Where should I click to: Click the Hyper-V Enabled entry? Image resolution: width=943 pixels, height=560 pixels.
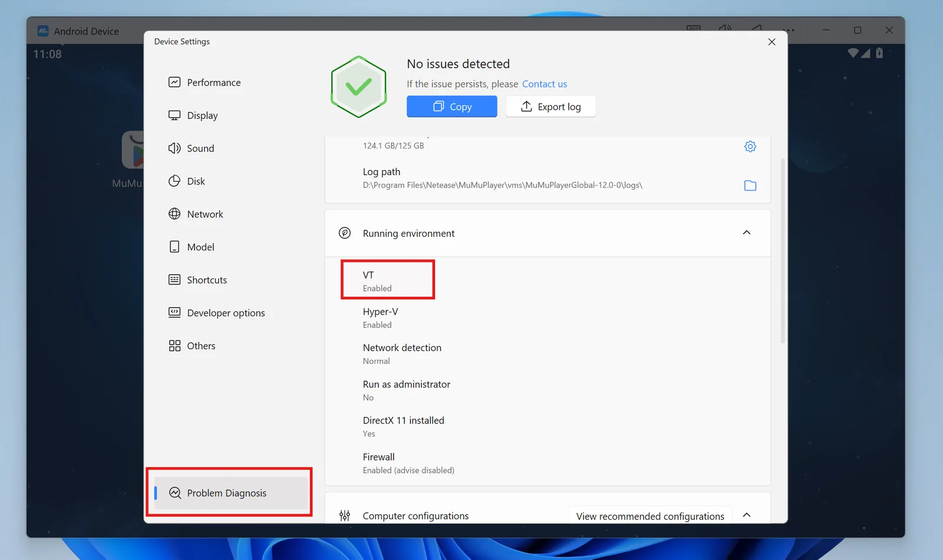pyautogui.click(x=381, y=318)
